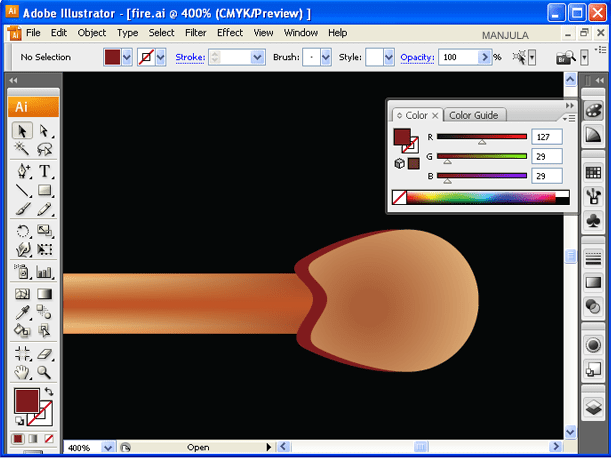Select the Free Transform tool
611x459 pixels.
tap(44, 249)
